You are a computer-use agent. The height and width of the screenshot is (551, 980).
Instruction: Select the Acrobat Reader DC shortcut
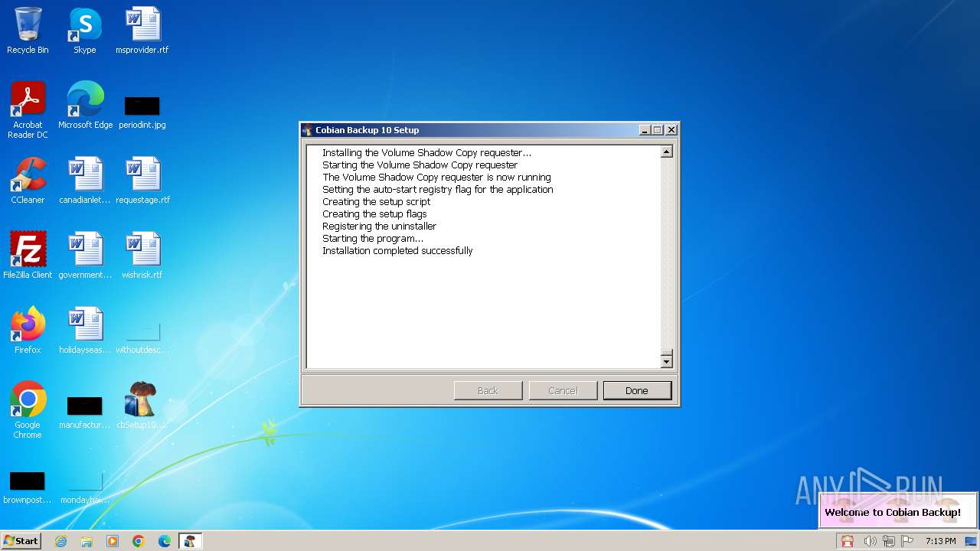[28, 110]
